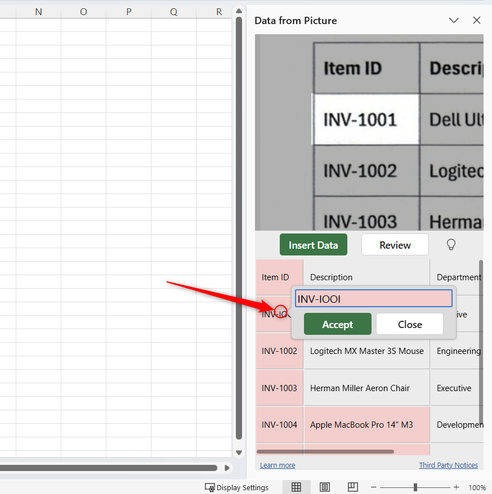
Task: Click the INV-IOOI text input field
Action: pyautogui.click(x=374, y=298)
